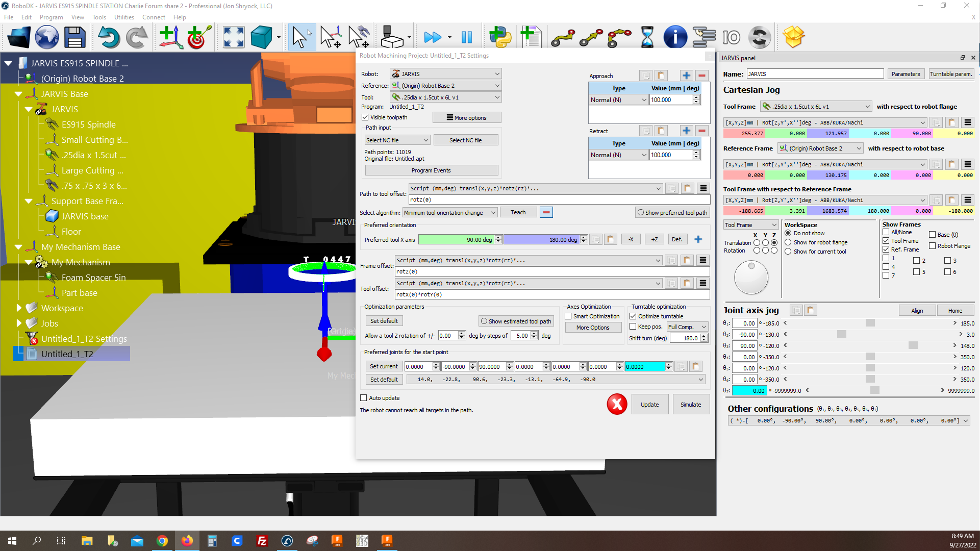Select Show preferred tool path option
980x551 pixels.
pyautogui.click(x=641, y=213)
